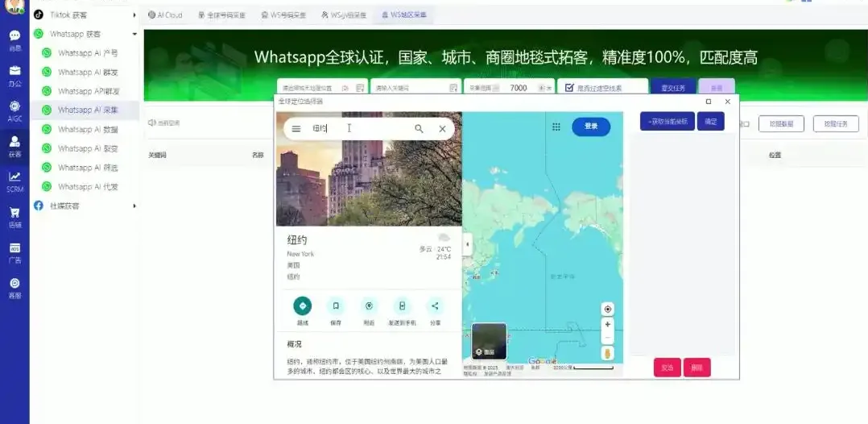Open the SCRM chart sidebar icon

coord(15,177)
